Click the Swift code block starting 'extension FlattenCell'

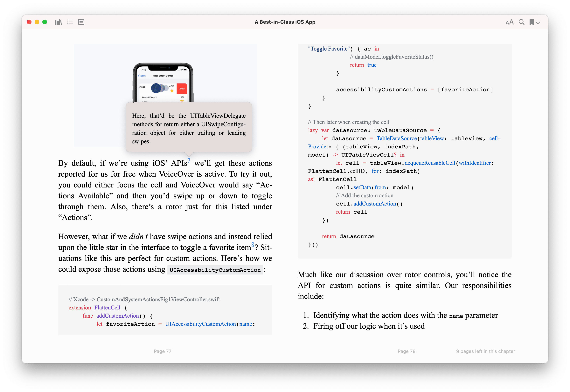[x=165, y=309]
